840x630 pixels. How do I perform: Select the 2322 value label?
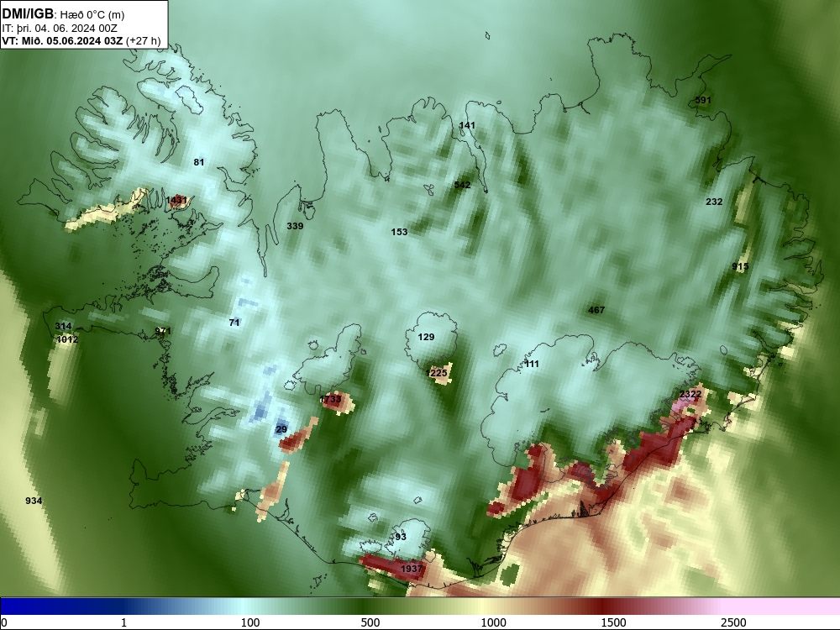690,394
